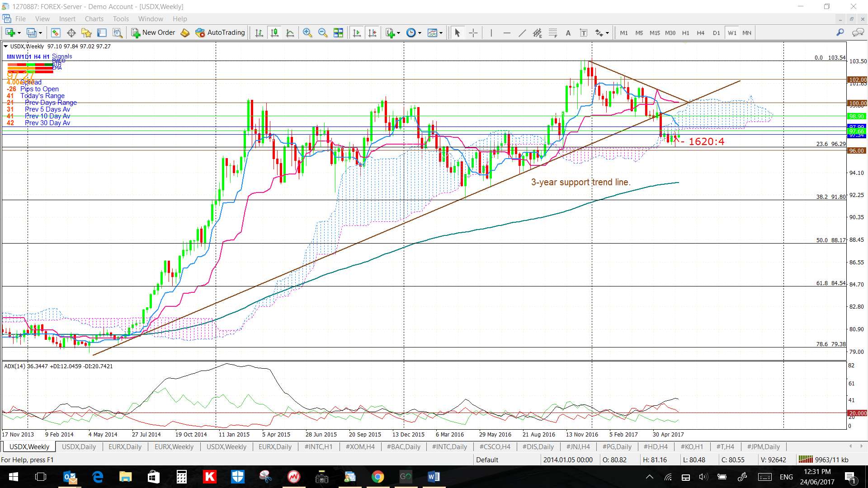Select the Trendline drawing tool
The image size is (868, 488).
522,33
